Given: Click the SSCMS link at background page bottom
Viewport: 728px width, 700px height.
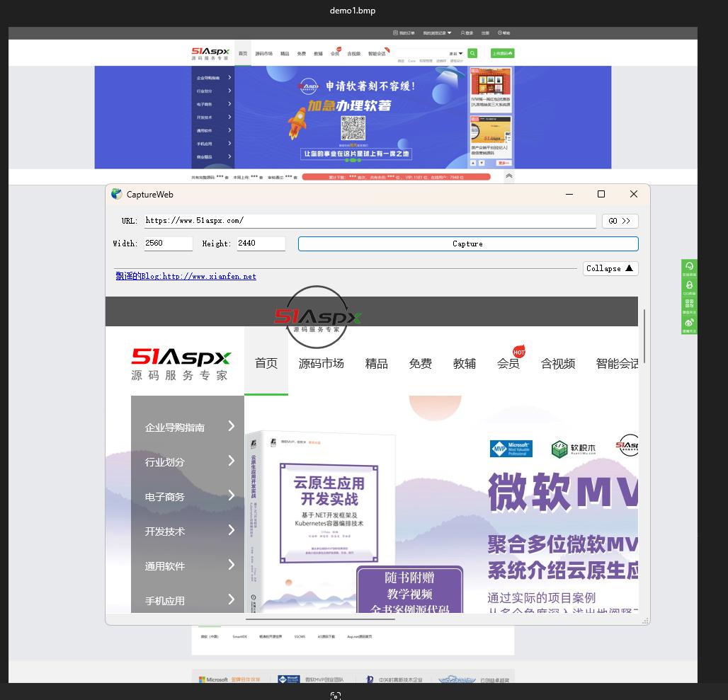Looking at the screenshot, I should [x=300, y=636].
